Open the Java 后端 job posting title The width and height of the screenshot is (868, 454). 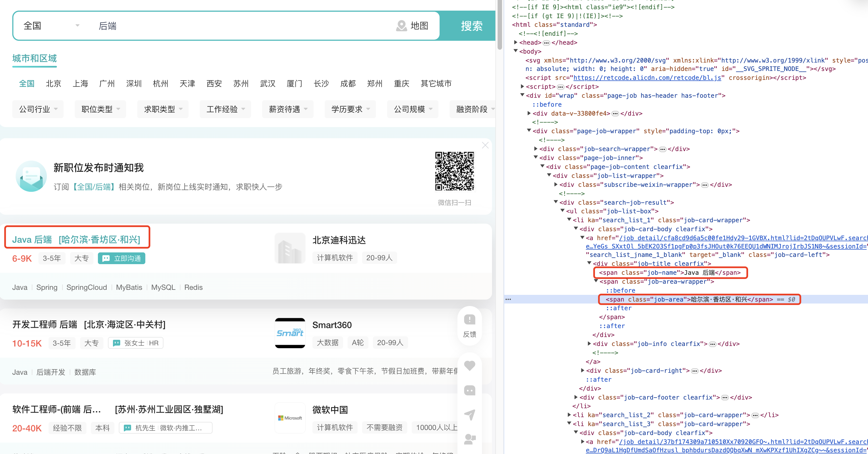tap(32, 240)
